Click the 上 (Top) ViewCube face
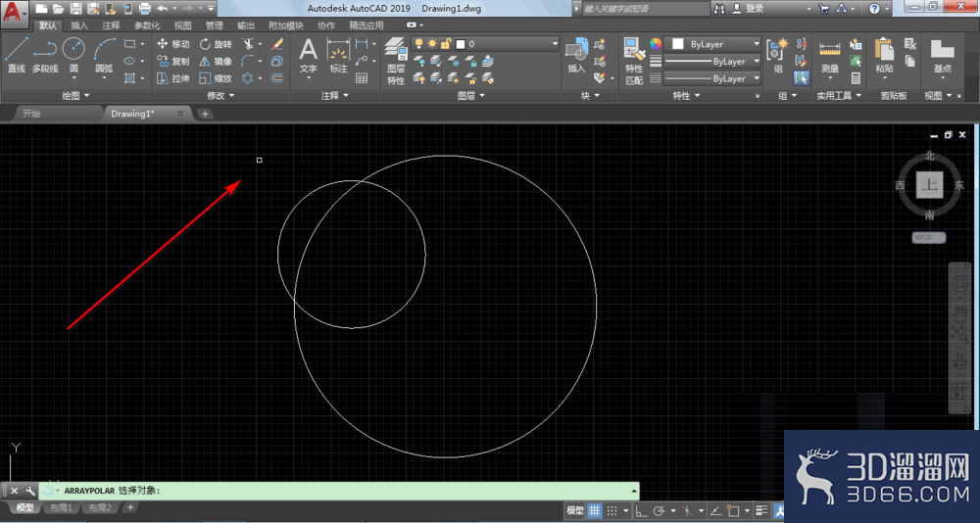 pos(930,185)
